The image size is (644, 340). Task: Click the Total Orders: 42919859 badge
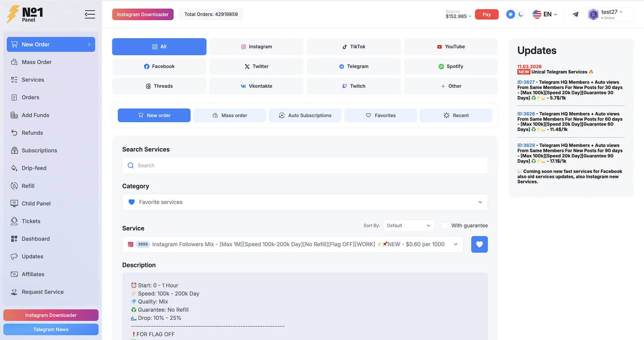click(x=211, y=14)
